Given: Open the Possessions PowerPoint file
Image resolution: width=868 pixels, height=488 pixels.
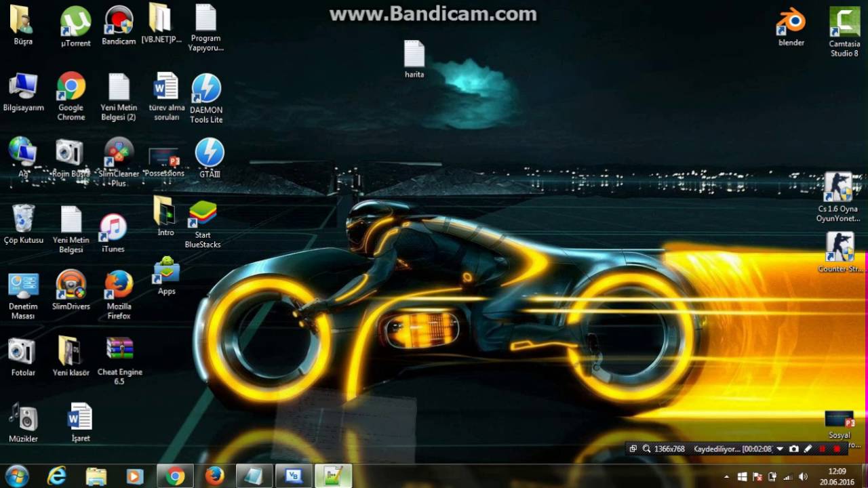Looking at the screenshot, I should 164,161.
